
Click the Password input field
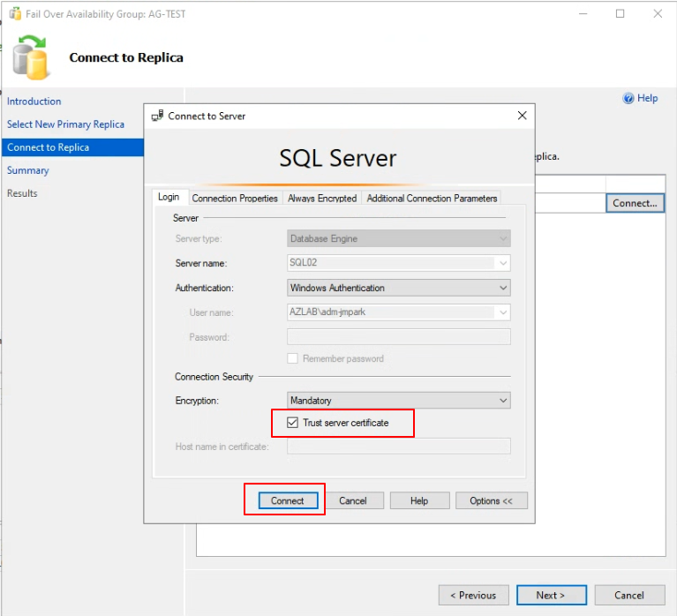[x=398, y=337]
